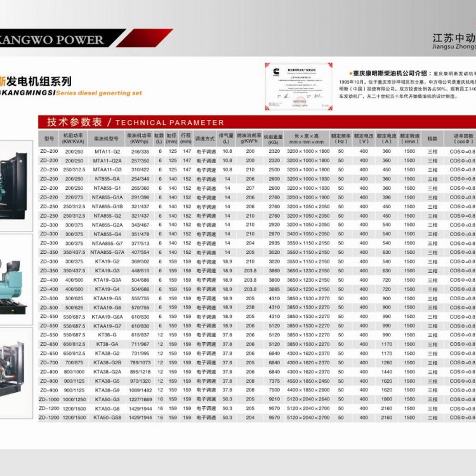The height and width of the screenshot is (476, 476).
Task: Click the top open-frame generator photo
Action: pos(15,185)
